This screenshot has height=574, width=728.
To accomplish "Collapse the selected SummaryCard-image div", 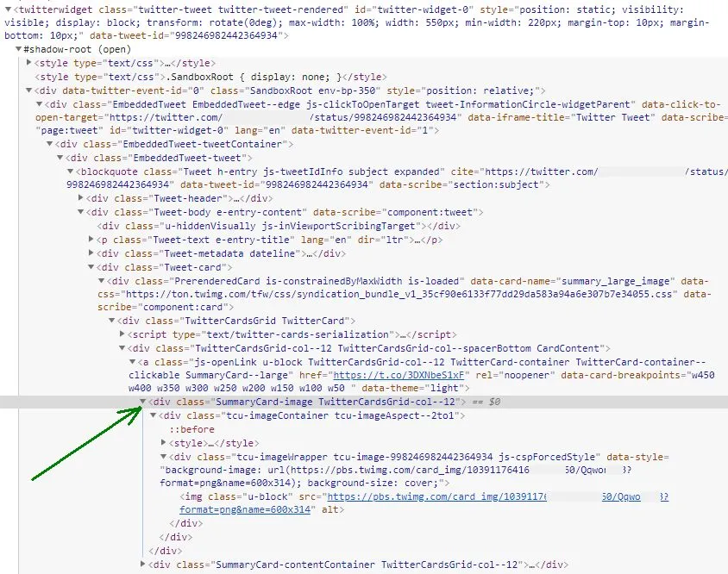I will pyautogui.click(x=143, y=402).
